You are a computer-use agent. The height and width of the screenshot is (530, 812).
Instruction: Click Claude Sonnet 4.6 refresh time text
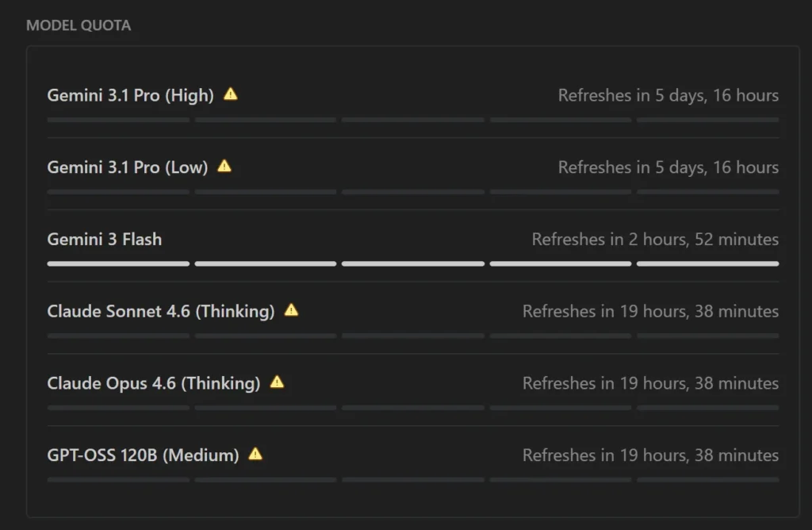point(650,311)
